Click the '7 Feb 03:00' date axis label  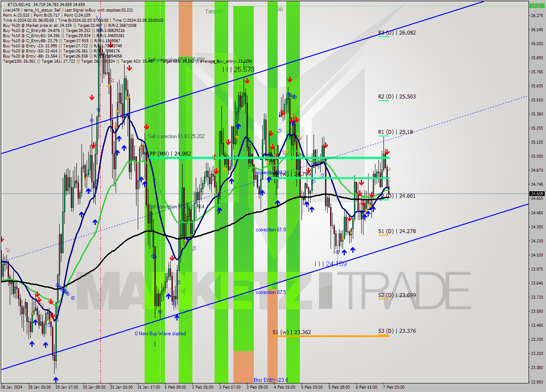click(394, 387)
